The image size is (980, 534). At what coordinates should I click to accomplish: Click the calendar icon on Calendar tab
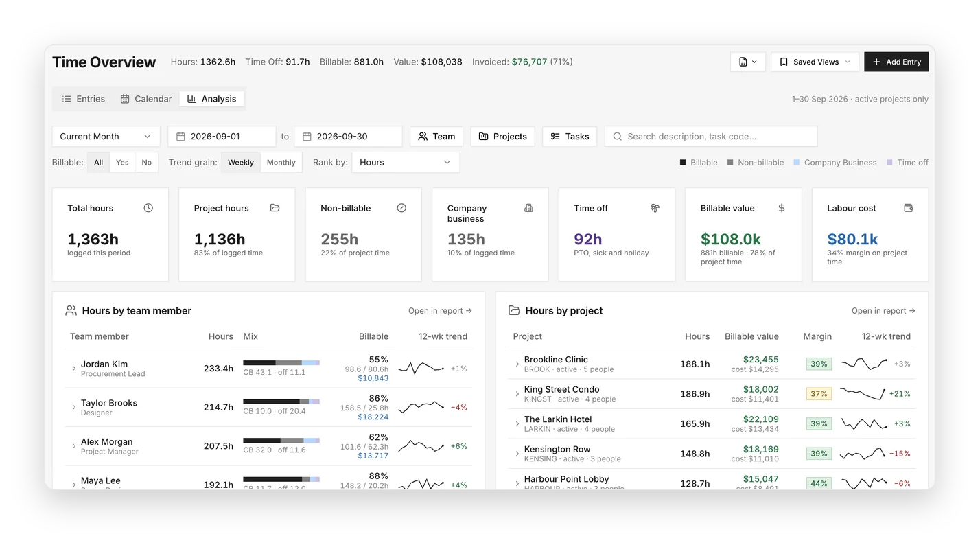(125, 99)
